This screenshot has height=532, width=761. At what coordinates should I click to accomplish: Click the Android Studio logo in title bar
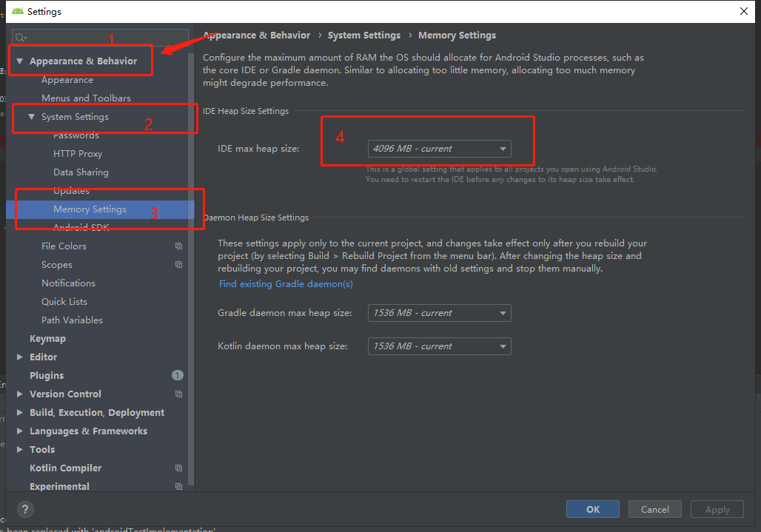click(x=18, y=11)
